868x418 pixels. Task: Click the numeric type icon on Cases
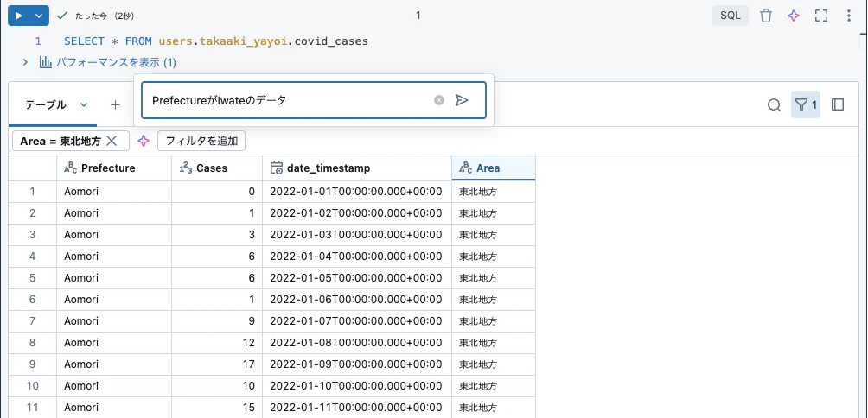click(186, 168)
